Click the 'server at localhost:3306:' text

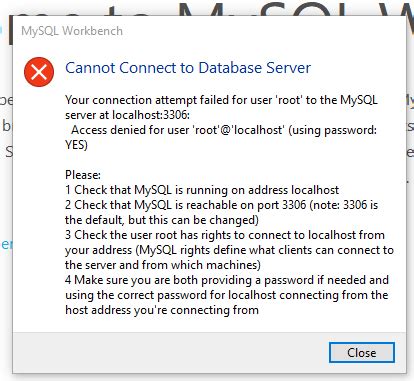pos(127,115)
